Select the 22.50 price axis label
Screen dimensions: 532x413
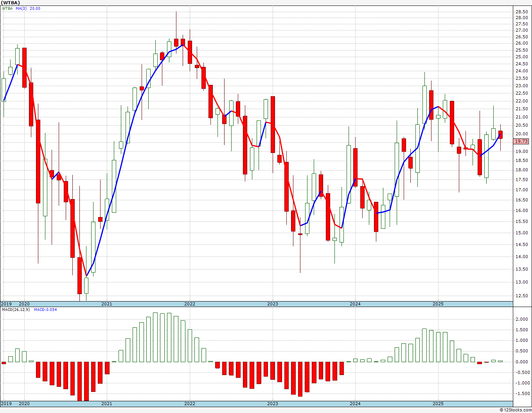pos(522,93)
